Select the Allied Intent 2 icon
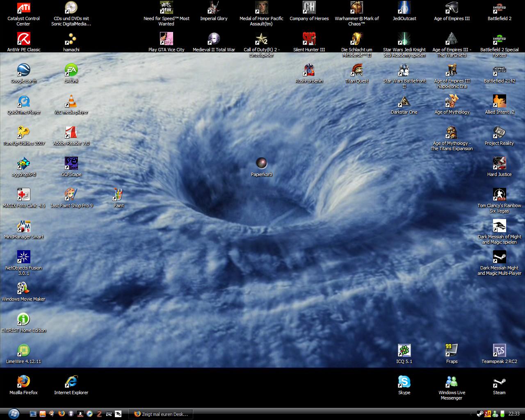This screenshot has width=525, height=420. click(499, 101)
